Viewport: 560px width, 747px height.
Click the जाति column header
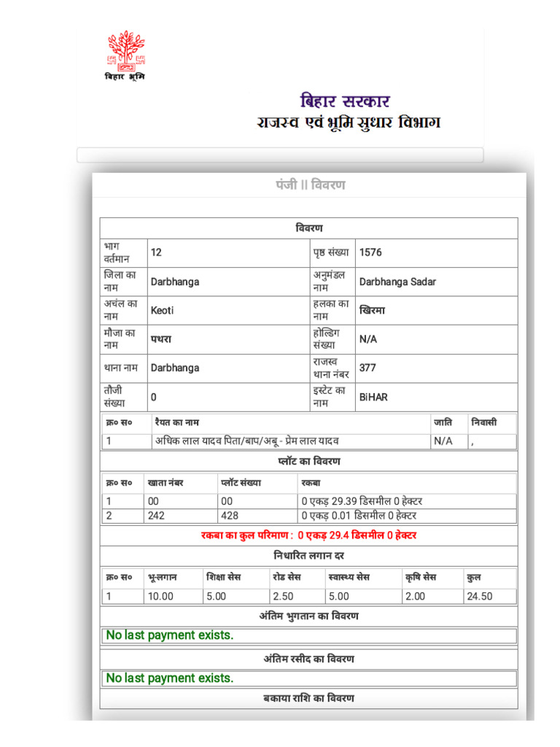tap(443, 422)
